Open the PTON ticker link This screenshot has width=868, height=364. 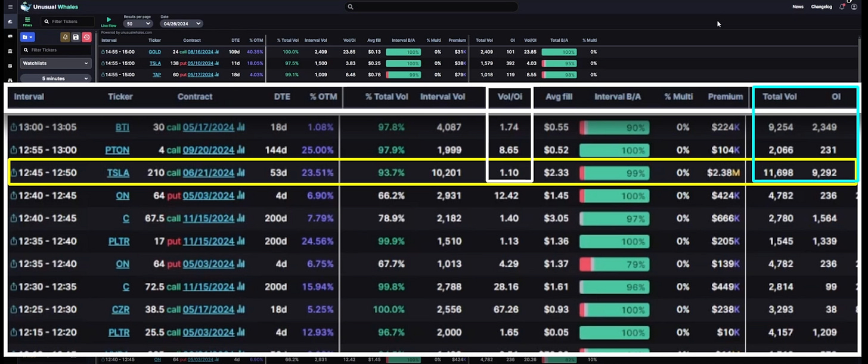pyautogui.click(x=117, y=150)
